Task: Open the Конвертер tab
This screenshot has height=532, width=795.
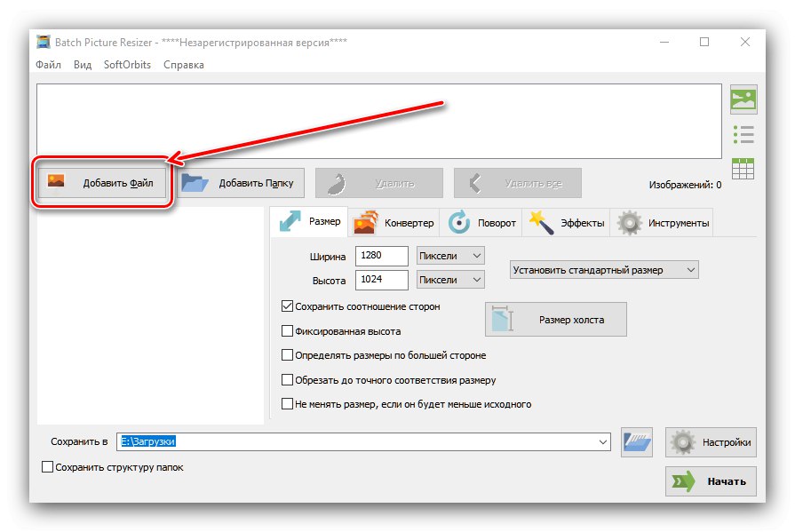Action: click(x=394, y=223)
